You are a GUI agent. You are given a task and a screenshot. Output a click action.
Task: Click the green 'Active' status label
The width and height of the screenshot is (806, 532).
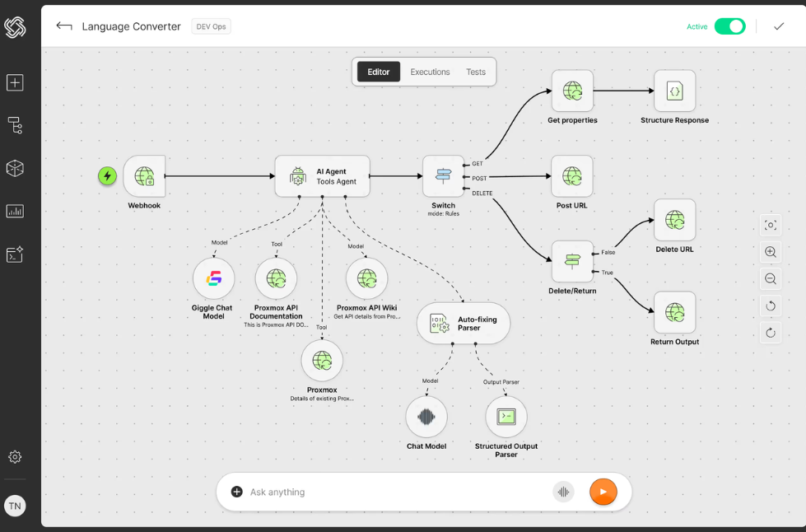(x=697, y=26)
